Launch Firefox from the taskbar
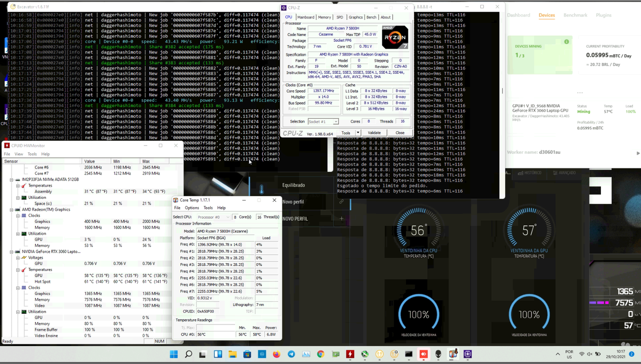The height and width of the screenshot is (364, 641). (x=276, y=354)
